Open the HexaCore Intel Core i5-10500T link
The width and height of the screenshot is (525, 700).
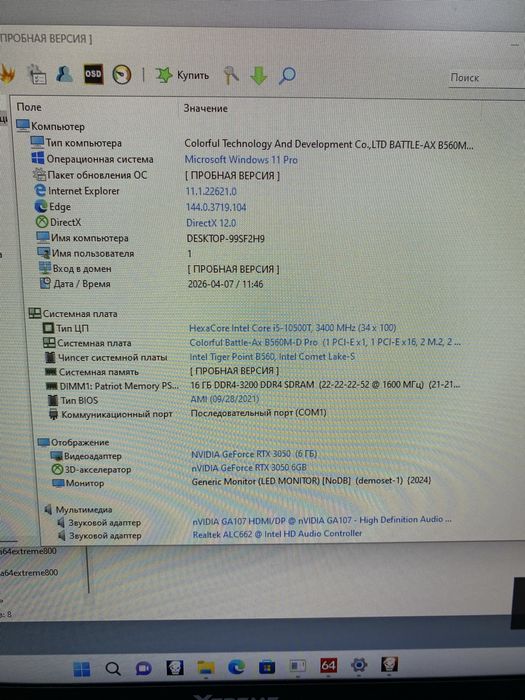click(292, 328)
